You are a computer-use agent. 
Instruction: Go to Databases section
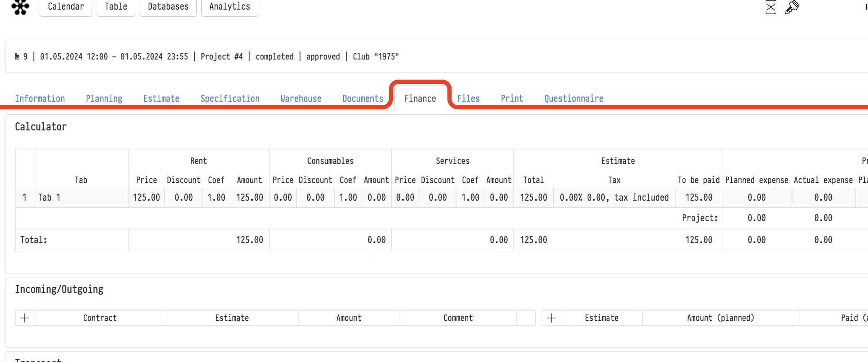coord(168,7)
